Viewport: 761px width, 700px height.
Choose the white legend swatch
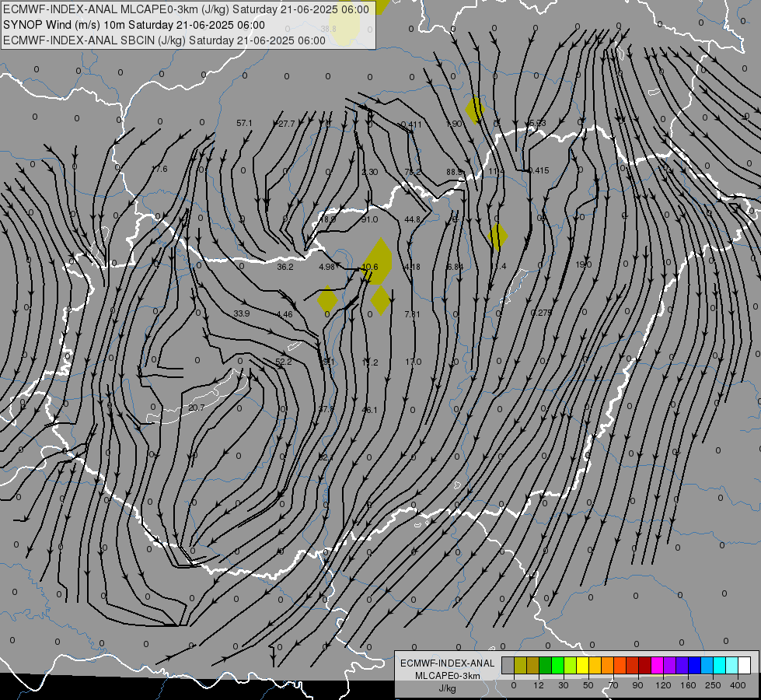pos(744,665)
